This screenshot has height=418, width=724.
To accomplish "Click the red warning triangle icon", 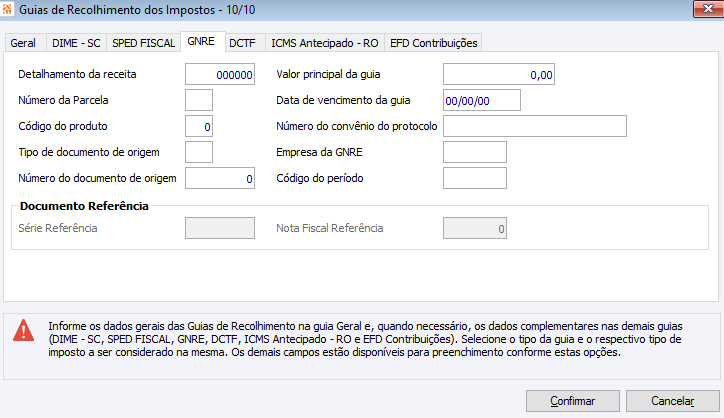I will (22, 333).
